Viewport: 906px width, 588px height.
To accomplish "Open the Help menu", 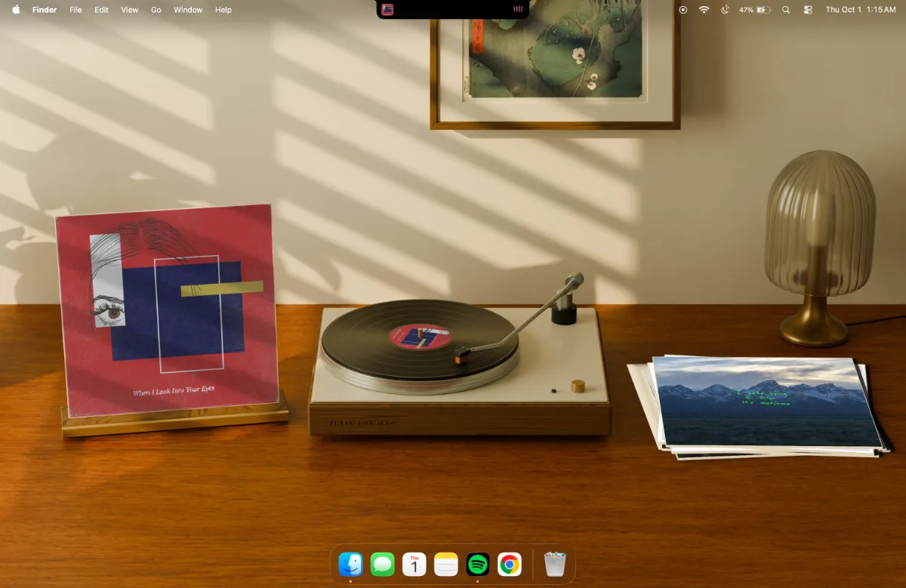I will pyautogui.click(x=223, y=10).
